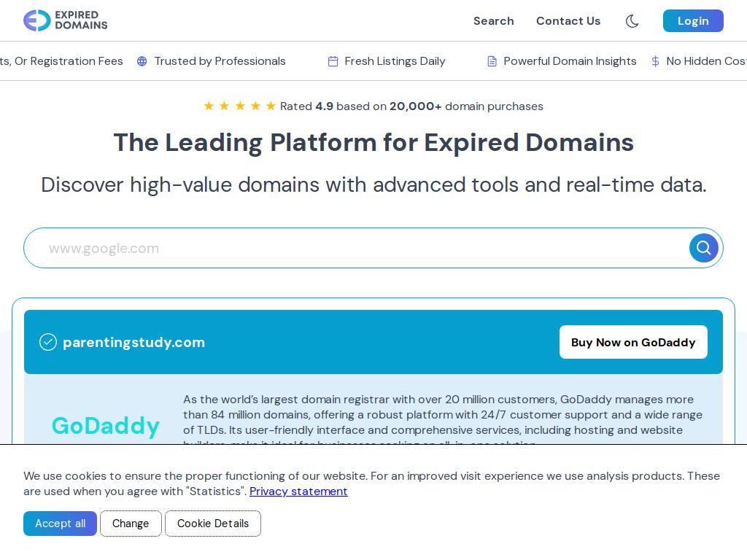Click the five-star rating
The image size is (747, 560).
coord(239,106)
